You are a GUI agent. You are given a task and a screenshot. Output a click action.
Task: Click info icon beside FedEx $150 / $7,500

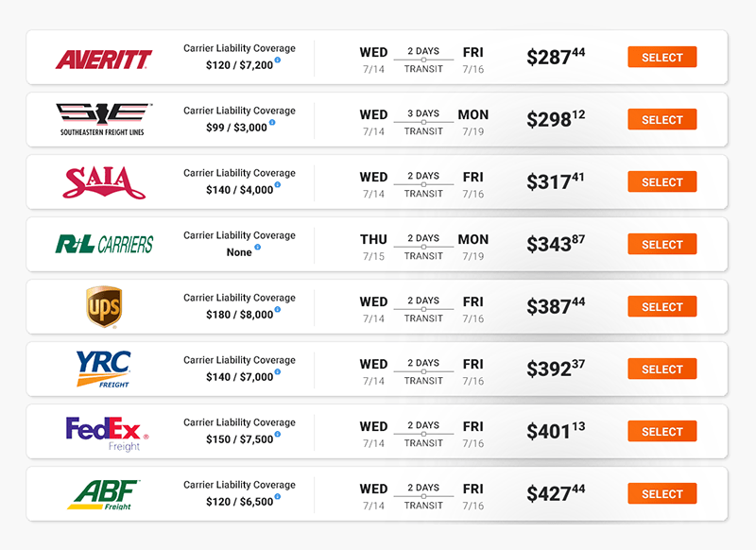[278, 435]
